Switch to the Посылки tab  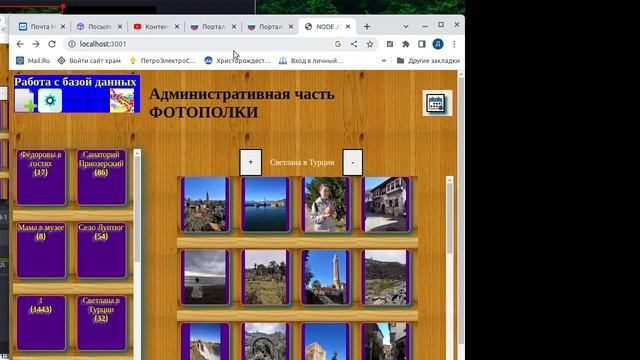point(99,27)
